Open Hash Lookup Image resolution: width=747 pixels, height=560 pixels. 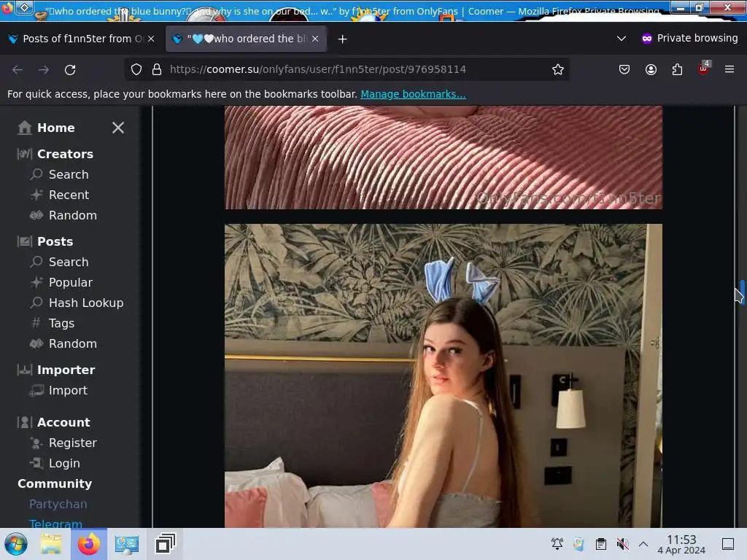point(86,303)
